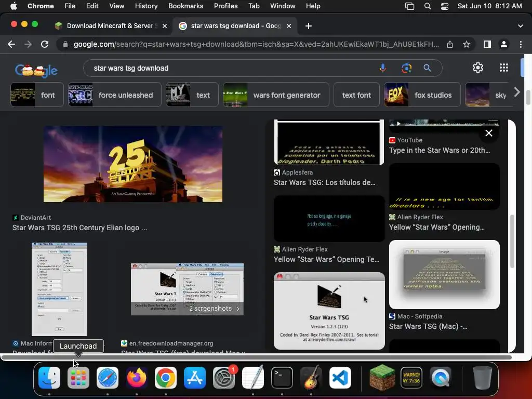Open 'Star Wars TSG (Mac)' Softpedia link
532x399 pixels.
coord(428,326)
